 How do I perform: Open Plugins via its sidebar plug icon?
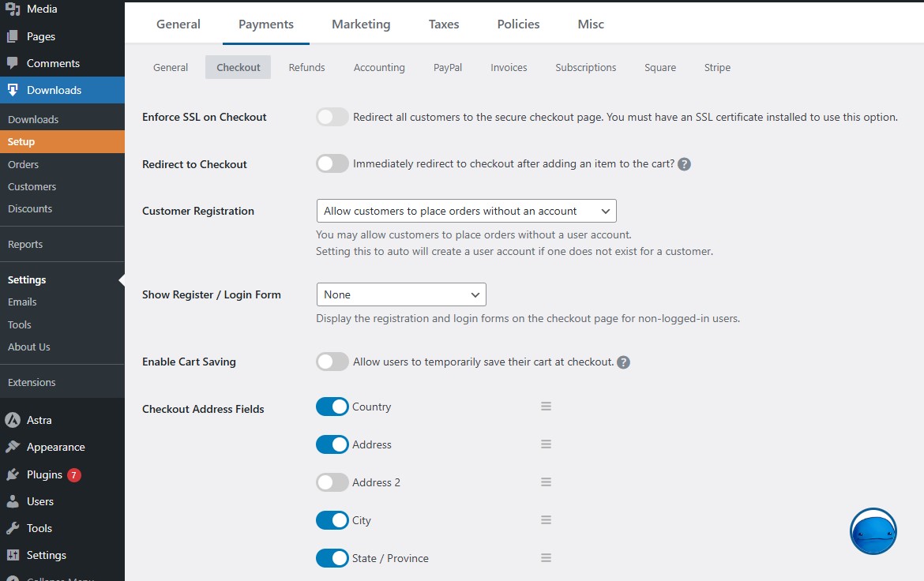coord(13,474)
